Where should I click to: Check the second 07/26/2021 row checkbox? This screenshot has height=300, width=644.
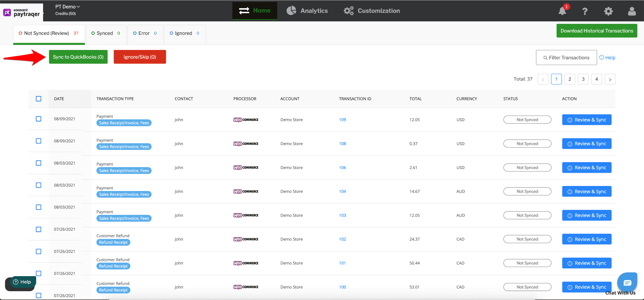coord(38,251)
